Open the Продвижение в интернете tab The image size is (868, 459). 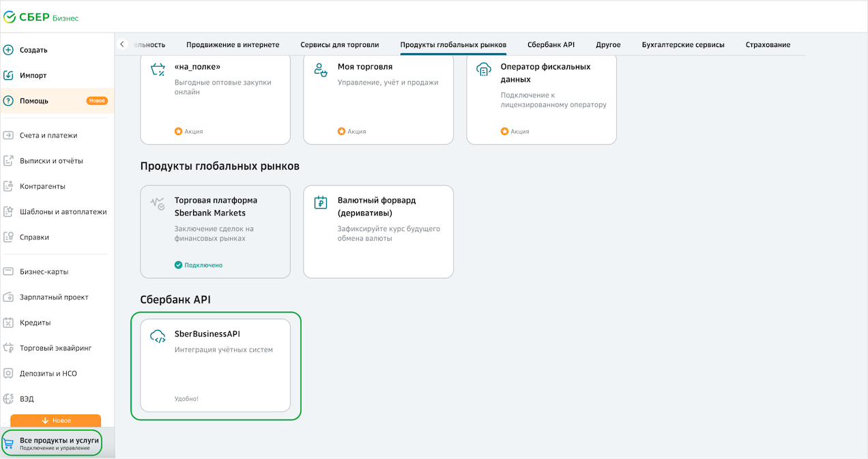(x=233, y=45)
